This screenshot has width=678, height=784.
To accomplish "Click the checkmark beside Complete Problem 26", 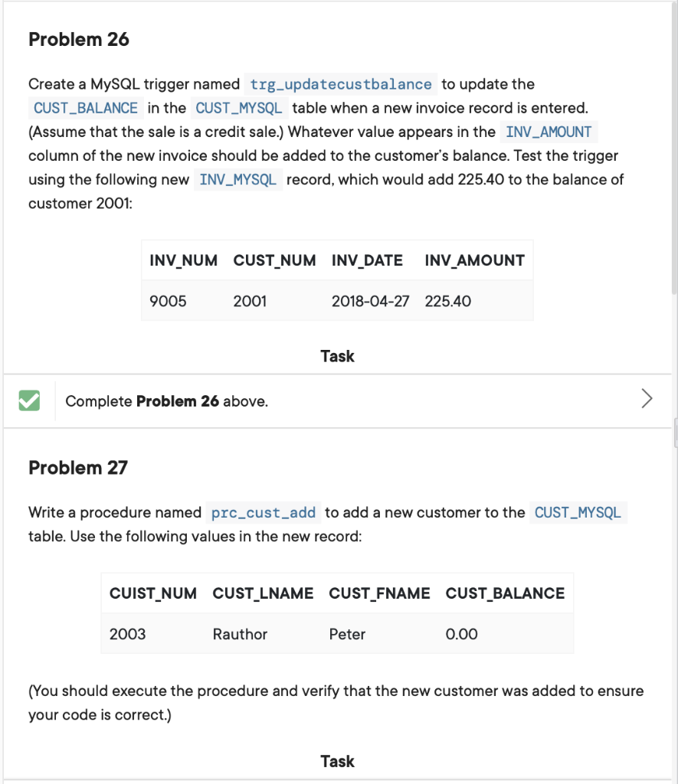I will (28, 399).
